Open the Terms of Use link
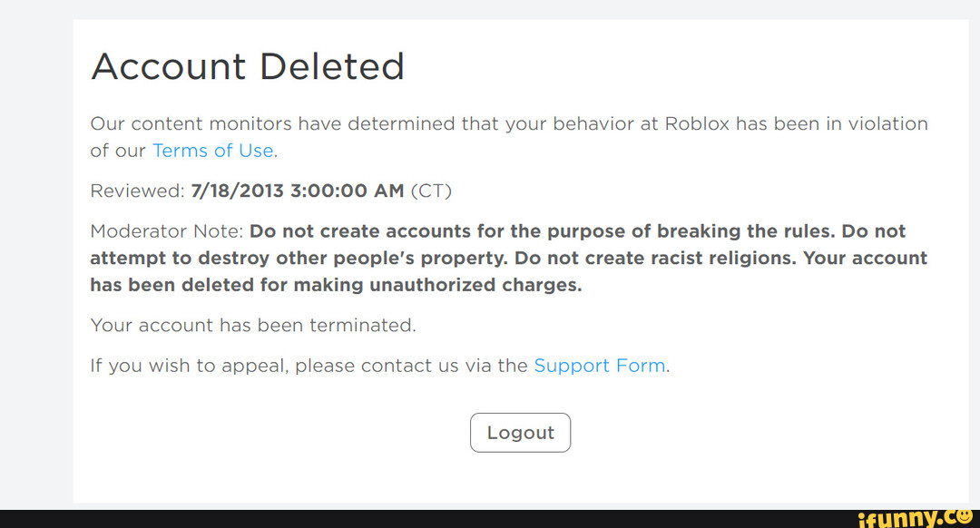This screenshot has height=528, width=980. pos(212,151)
